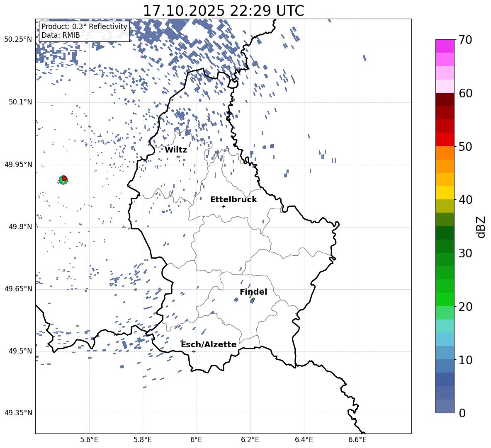Pick the slate blue swatch just above 0 dBZ
Image resolution: width=491 pixels, height=448 pixels.
pos(445,406)
